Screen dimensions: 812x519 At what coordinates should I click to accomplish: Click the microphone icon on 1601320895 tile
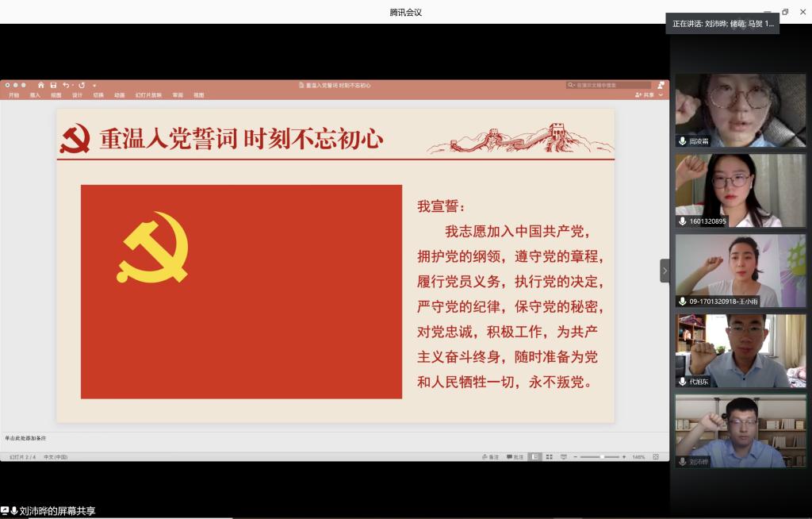(x=683, y=221)
